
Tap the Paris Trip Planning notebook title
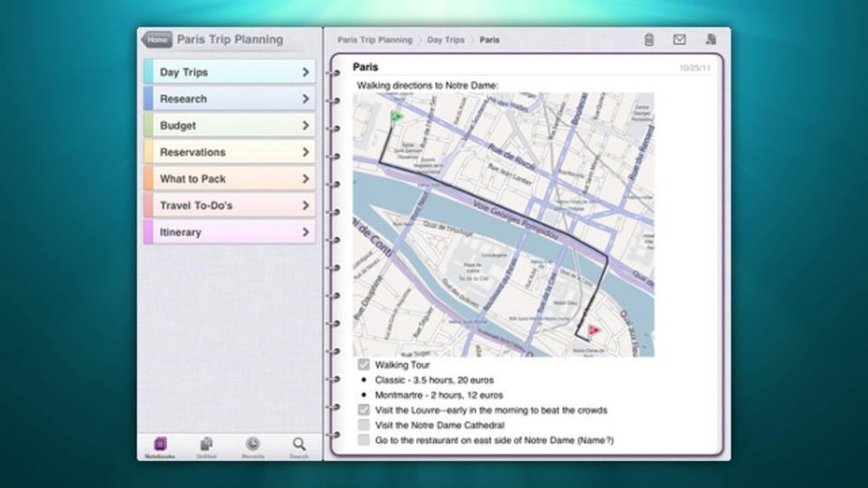(230, 39)
